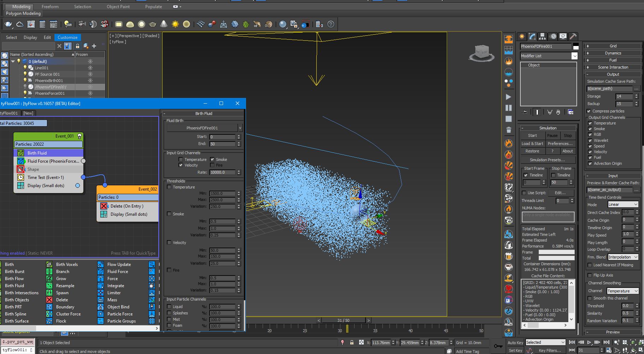Screen dimensions: 644x354
Task: Enable Load Nearest If Missing checkbox
Action: point(590,265)
